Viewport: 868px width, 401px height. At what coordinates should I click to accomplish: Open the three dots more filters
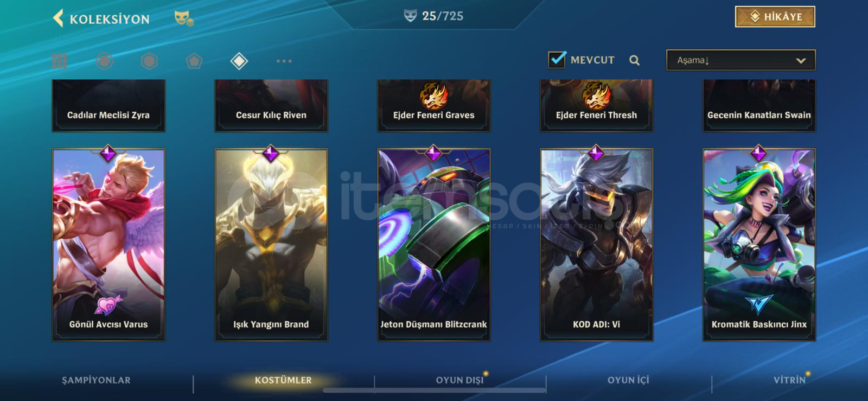pos(284,61)
